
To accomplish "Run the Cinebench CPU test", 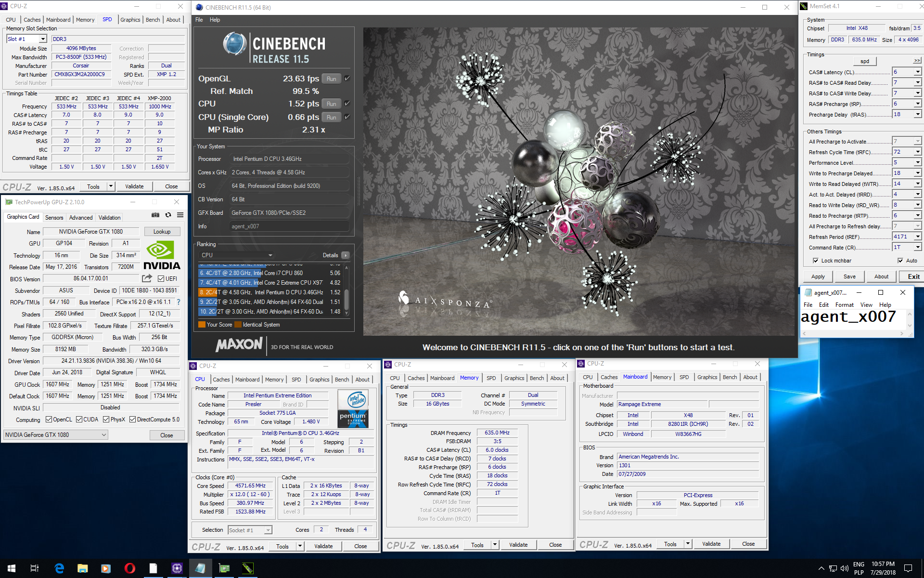I will click(331, 104).
